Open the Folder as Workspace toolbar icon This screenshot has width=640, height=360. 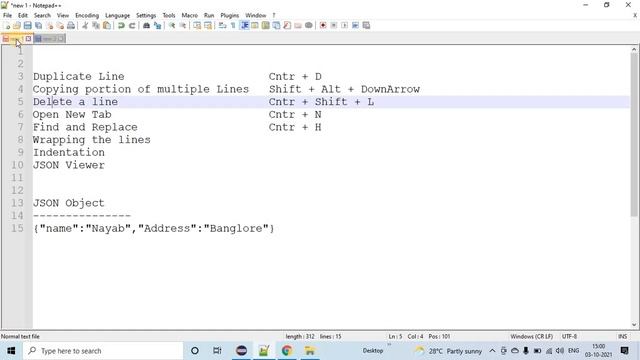coord(298,25)
